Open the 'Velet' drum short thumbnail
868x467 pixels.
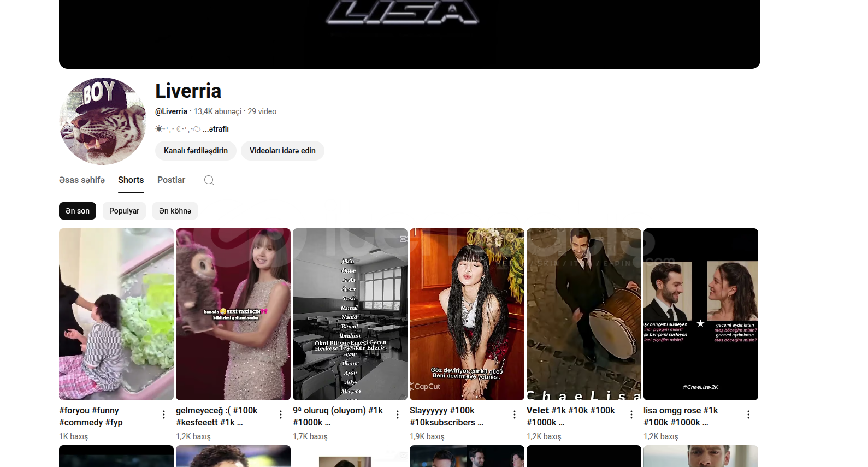(584, 314)
